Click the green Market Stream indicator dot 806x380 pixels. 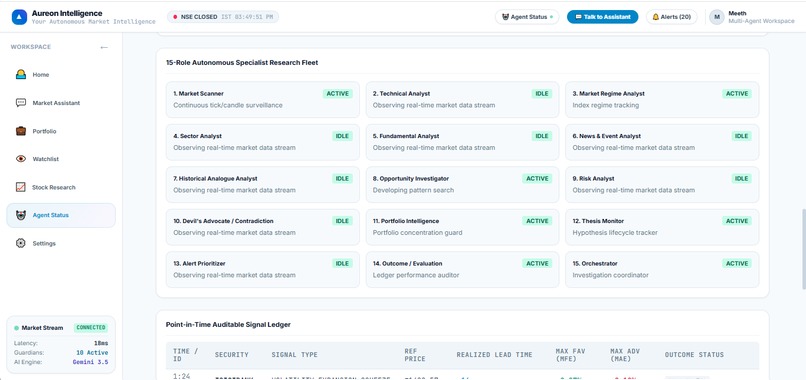tap(16, 328)
